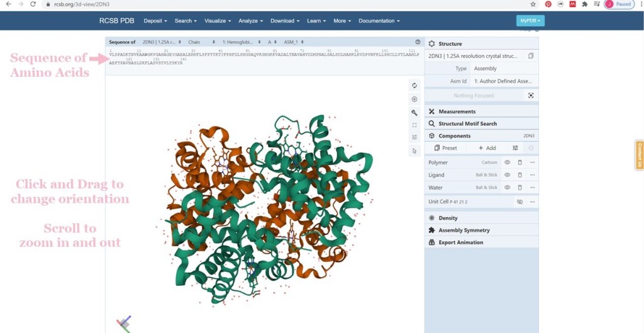
Task: Click the Add component button
Action: click(487, 148)
